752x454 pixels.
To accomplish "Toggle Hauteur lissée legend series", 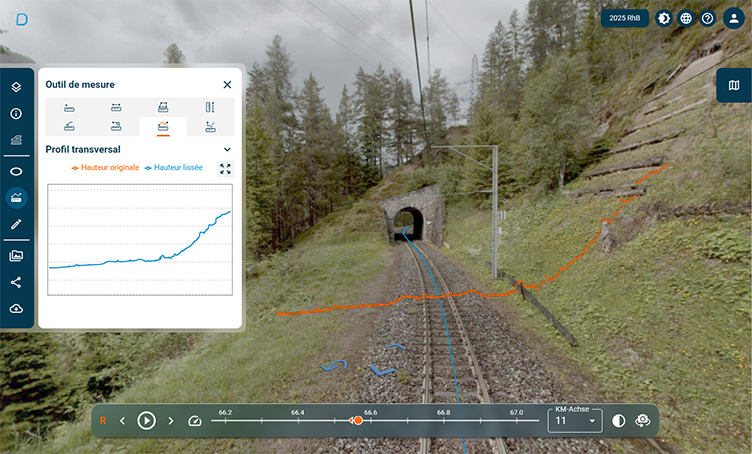I will (174, 168).
